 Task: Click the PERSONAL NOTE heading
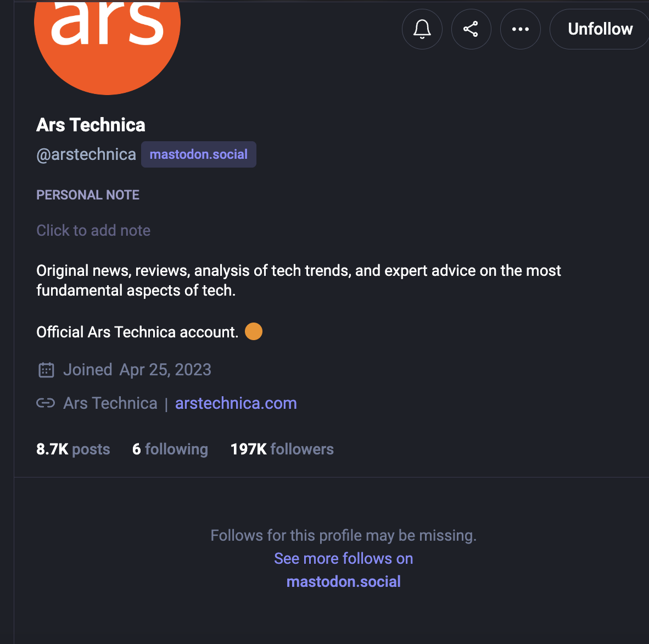(88, 195)
